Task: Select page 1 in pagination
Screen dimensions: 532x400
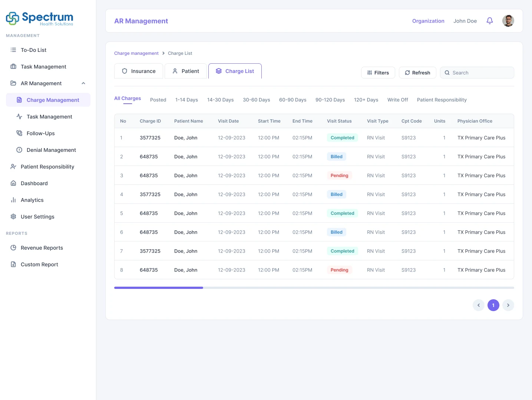Action: [x=493, y=305]
